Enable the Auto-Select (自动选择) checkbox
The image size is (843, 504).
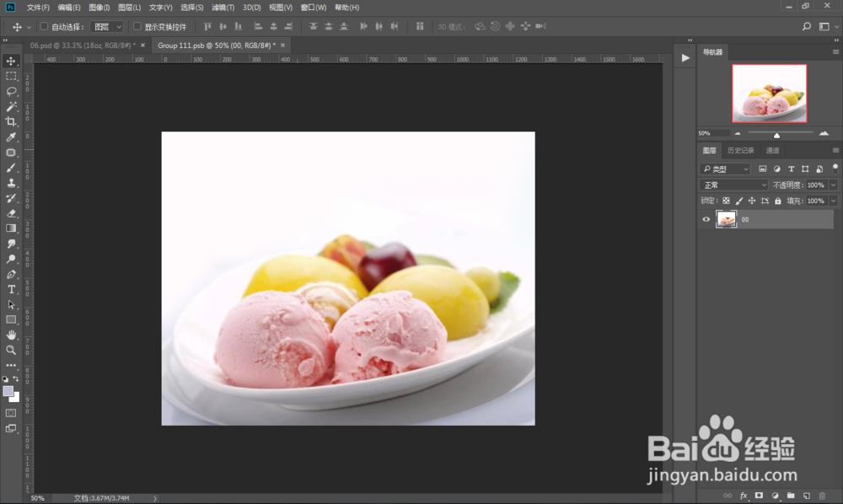point(44,26)
